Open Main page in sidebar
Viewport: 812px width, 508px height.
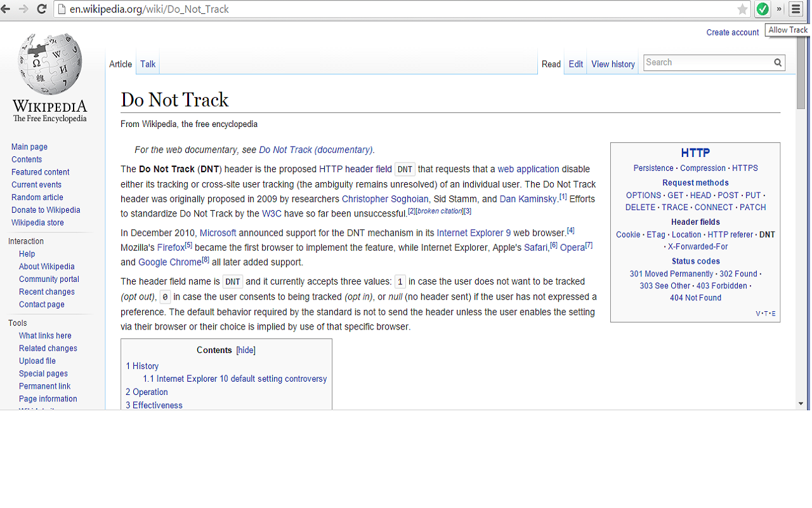tap(29, 147)
